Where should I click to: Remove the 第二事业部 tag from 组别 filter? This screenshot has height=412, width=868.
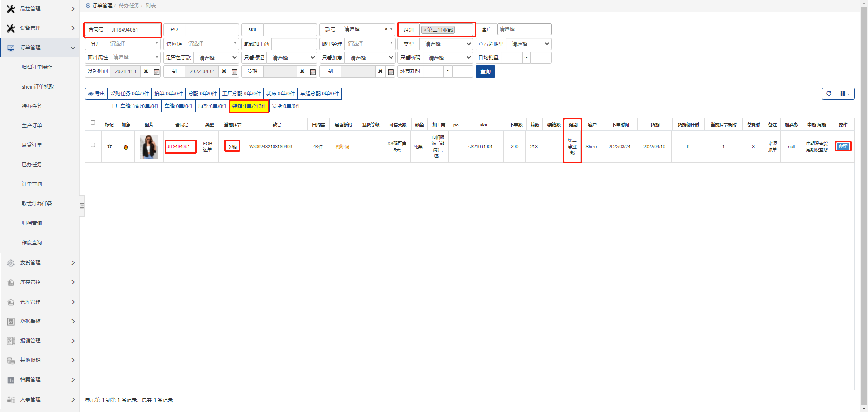(425, 30)
